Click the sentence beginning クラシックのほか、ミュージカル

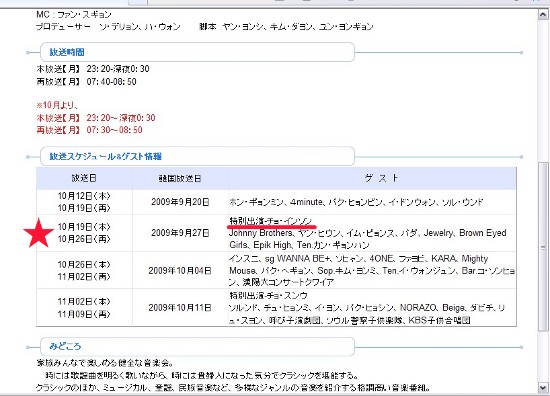233,388
